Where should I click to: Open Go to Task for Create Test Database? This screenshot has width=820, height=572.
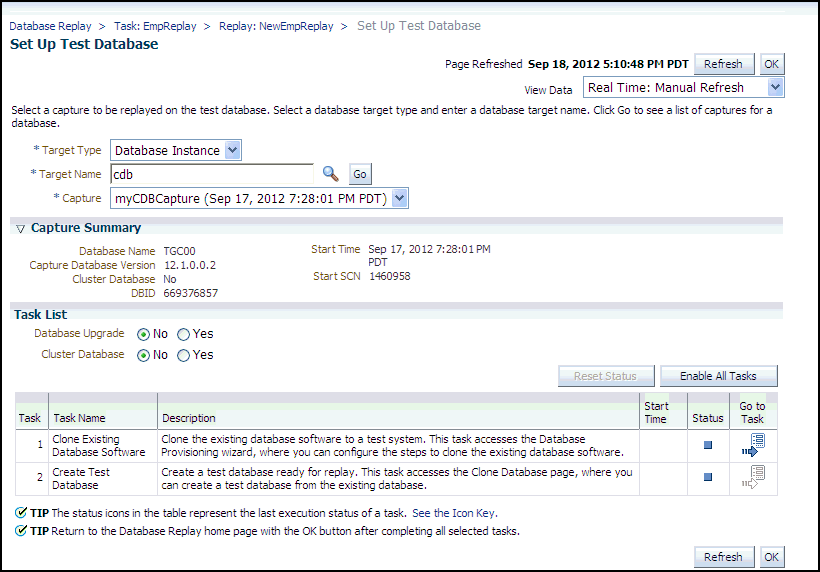pyautogui.click(x=752, y=477)
